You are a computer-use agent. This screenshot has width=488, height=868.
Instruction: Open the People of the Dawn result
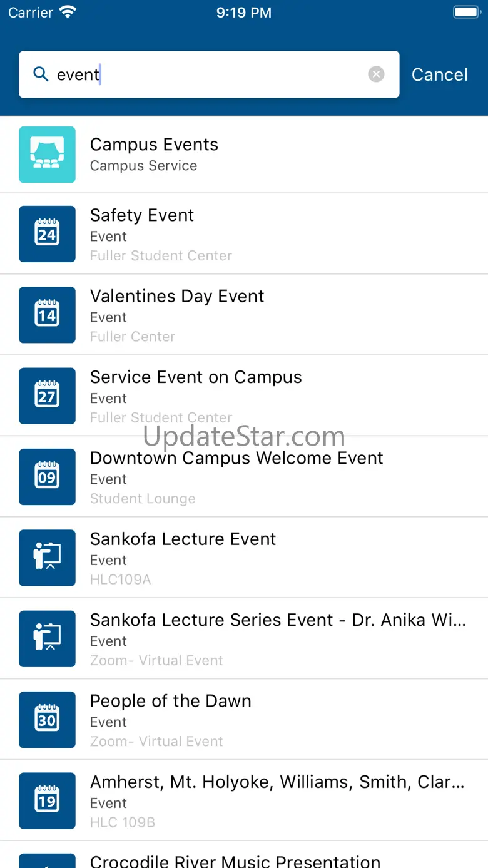(x=244, y=720)
